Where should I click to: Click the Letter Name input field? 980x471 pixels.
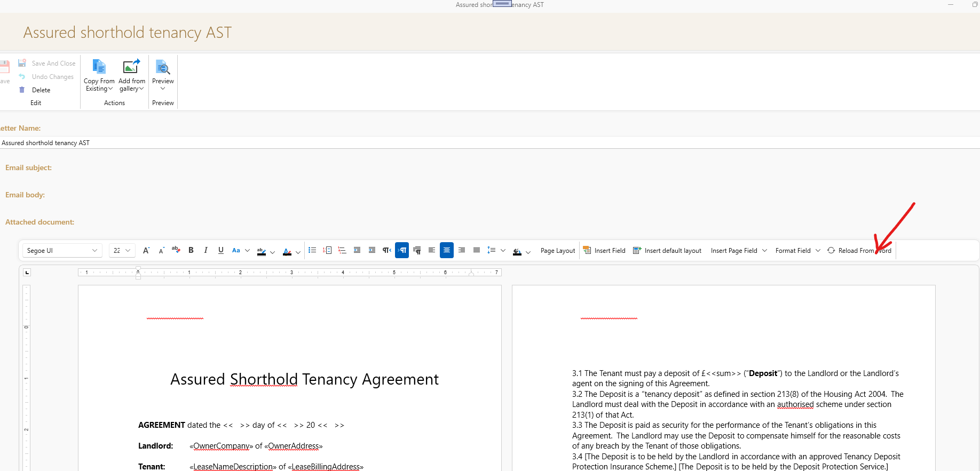(490, 143)
